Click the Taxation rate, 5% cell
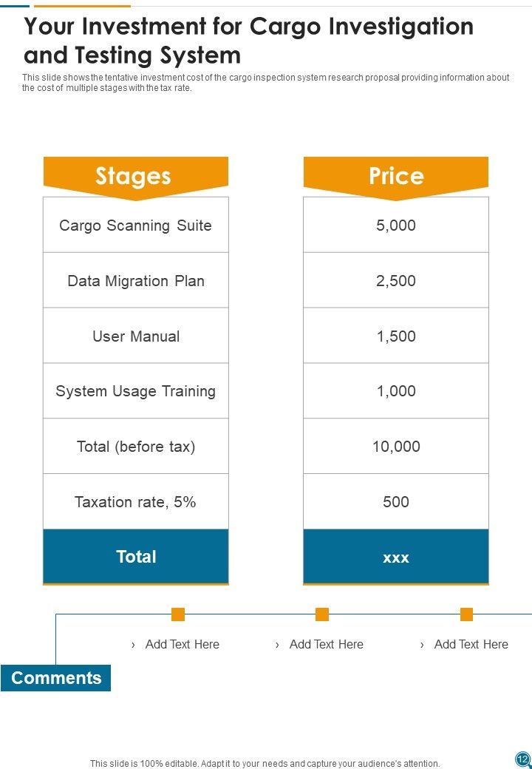 [136, 502]
